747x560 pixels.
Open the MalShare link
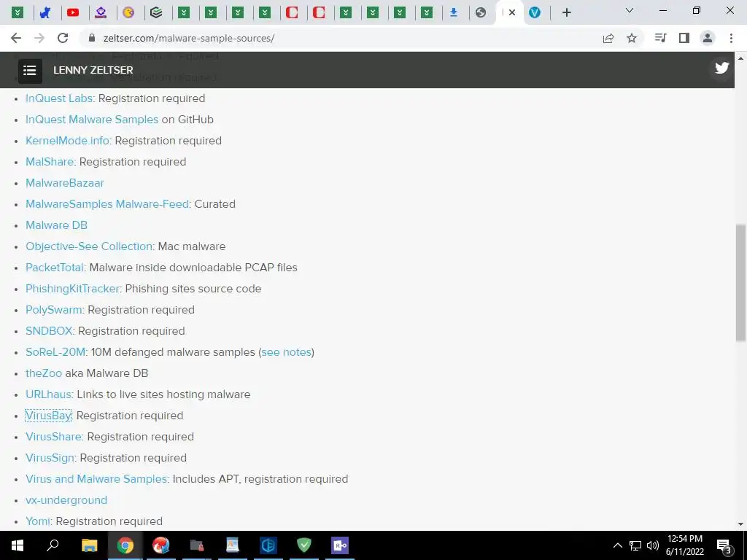[50, 161]
